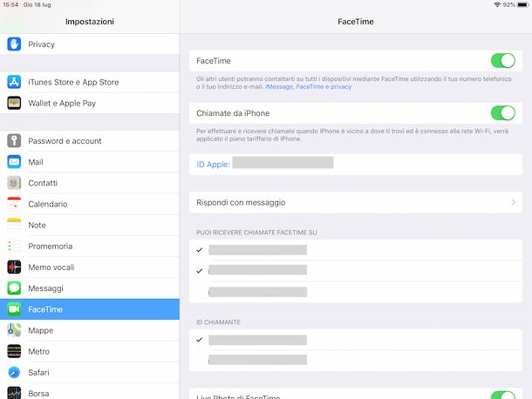Go to Contatti settings
The width and height of the screenshot is (532, 399).
pyautogui.click(x=90, y=183)
